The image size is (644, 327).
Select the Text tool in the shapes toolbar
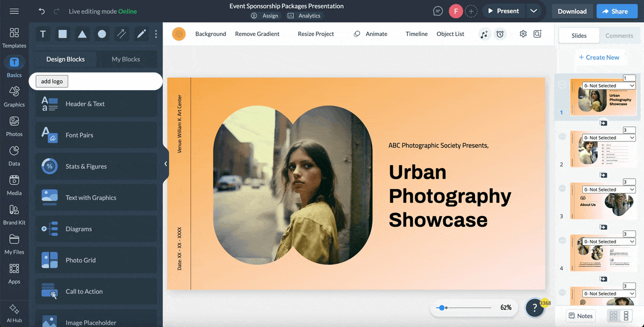pyautogui.click(x=42, y=34)
